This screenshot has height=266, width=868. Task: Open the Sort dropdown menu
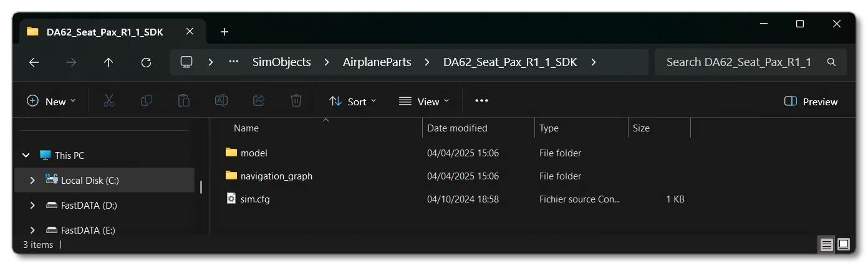353,102
